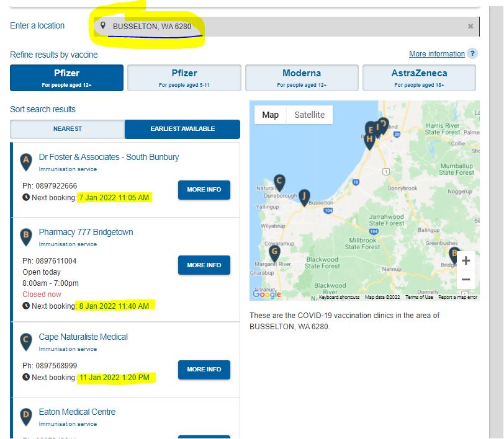The width and height of the screenshot is (504, 439).
Task: Select Pfizer for people aged 5-11
Action: click(x=184, y=78)
